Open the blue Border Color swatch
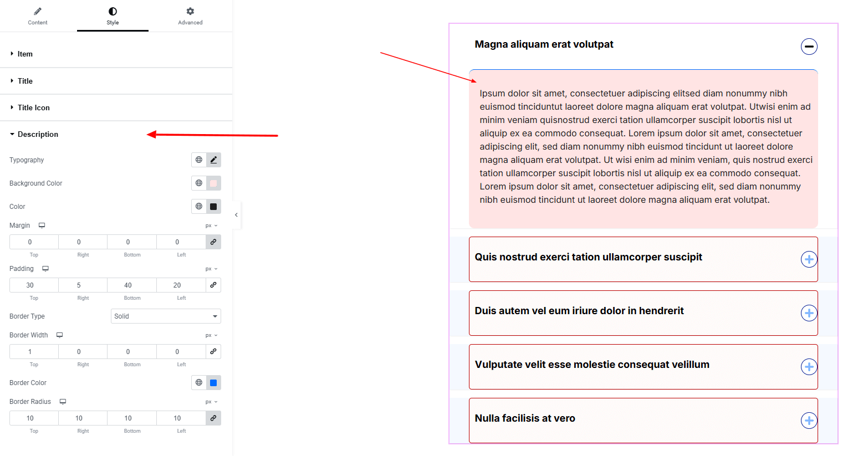This screenshot has height=456, width=868. tap(213, 383)
